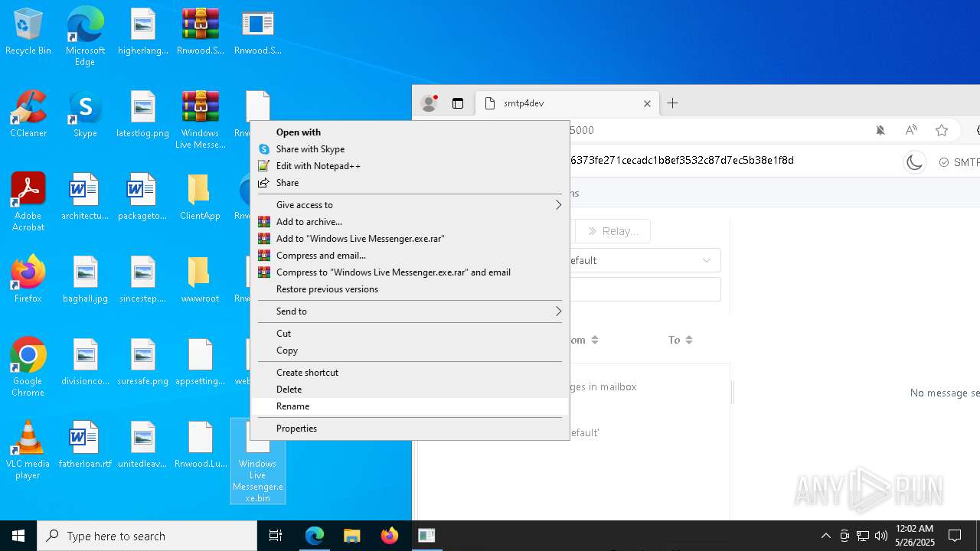Choose Cut from context menu
This screenshot has height=551, width=980.
click(x=410, y=334)
